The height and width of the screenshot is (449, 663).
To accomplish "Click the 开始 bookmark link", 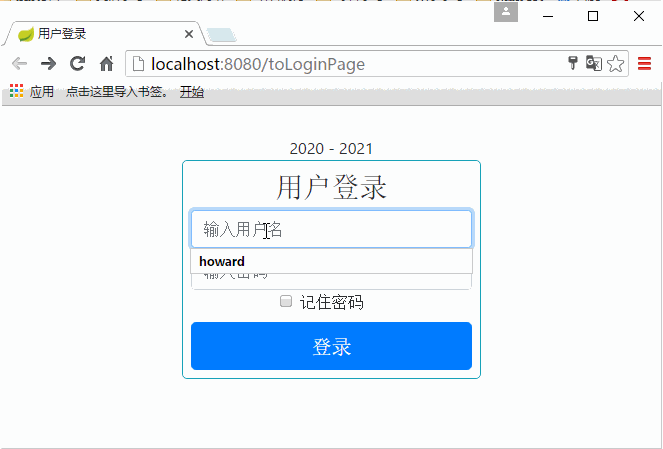I will click(192, 92).
